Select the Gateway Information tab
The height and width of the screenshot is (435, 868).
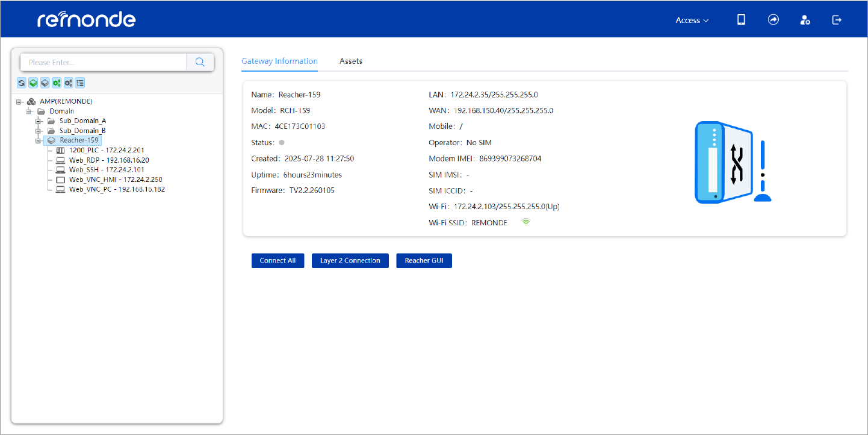coord(279,61)
